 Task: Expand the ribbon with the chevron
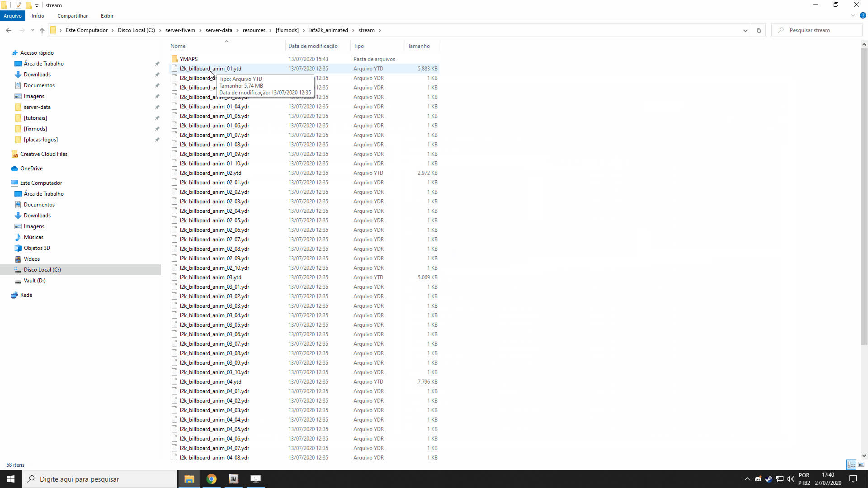point(853,15)
